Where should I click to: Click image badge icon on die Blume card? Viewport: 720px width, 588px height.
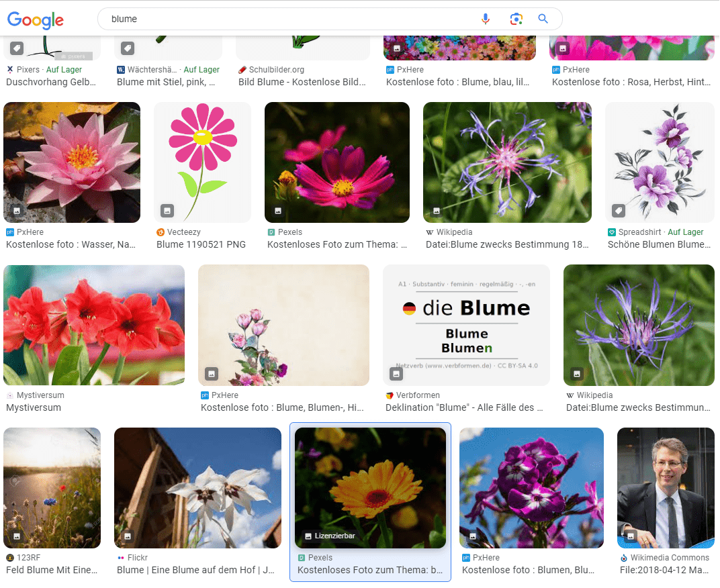[x=396, y=374]
